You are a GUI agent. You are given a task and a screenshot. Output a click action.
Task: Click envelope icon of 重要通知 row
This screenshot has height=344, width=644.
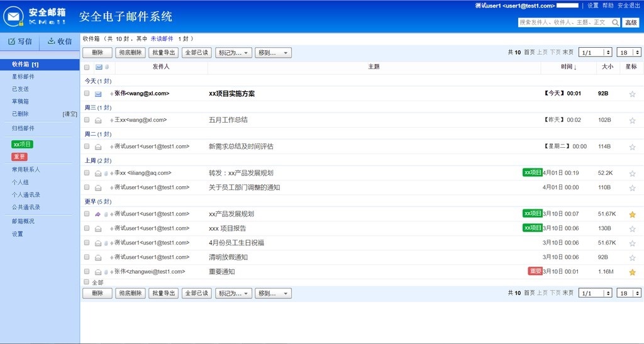coord(98,272)
